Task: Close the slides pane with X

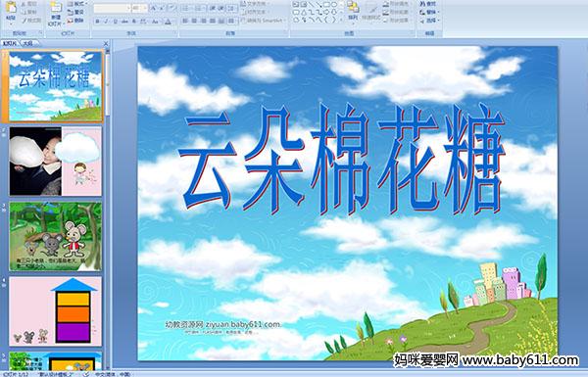Action: (106, 43)
